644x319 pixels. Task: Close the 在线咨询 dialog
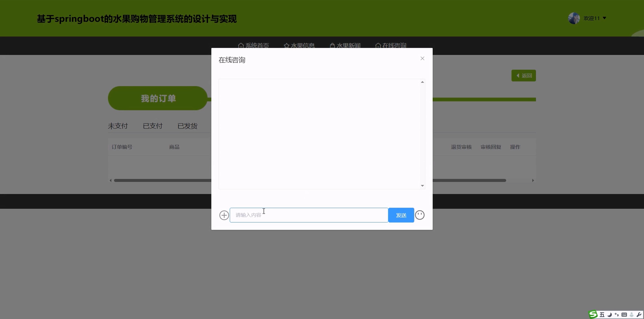[422, 59]
